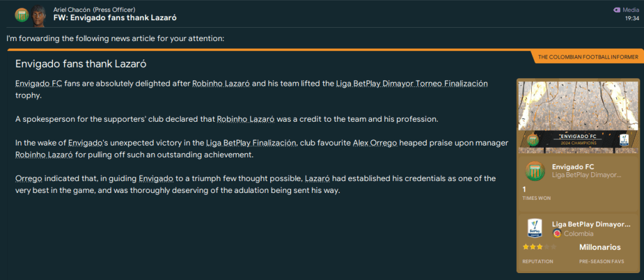Click the three-star reputation rating
644x280 pixels.
(x=533, y=247)
